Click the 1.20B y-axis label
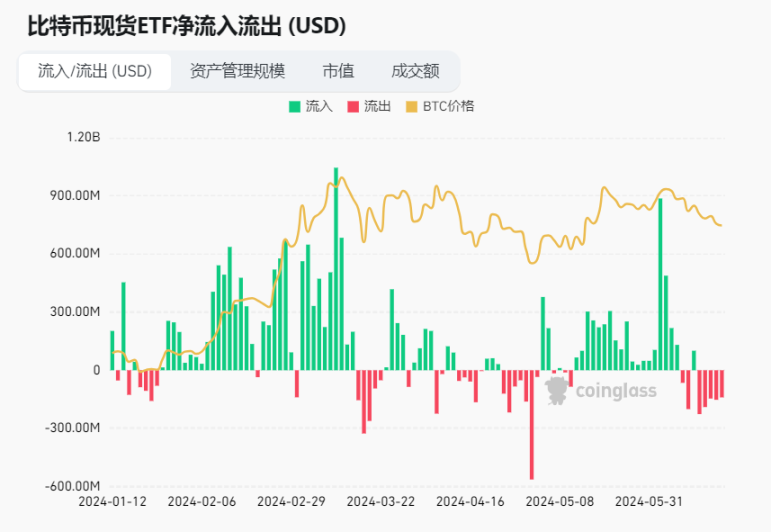The width and height of the screenshot is (771, 532). coord(82,137)
